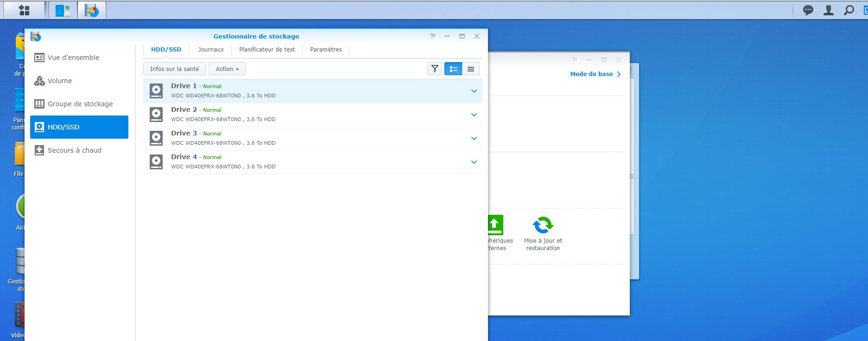The image size is (868, 341).
Task: Open Secours à chaud in sidebar
Action: coord(79,150)
